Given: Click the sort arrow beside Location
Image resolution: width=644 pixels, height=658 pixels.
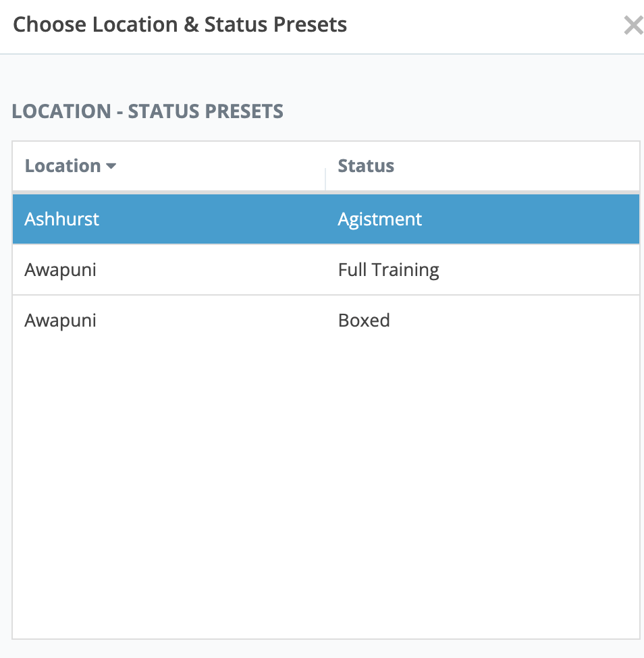Looking at the screenshot, I should point(111,166).
